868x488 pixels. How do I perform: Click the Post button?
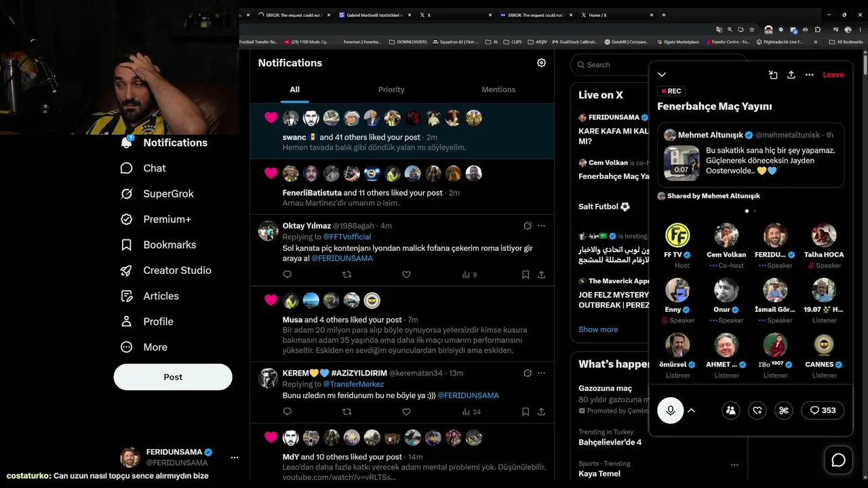coord(173,377)
